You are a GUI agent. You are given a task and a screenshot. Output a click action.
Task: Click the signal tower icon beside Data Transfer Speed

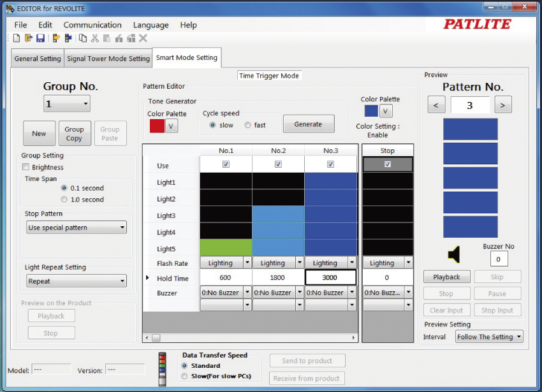pos(162,369)
